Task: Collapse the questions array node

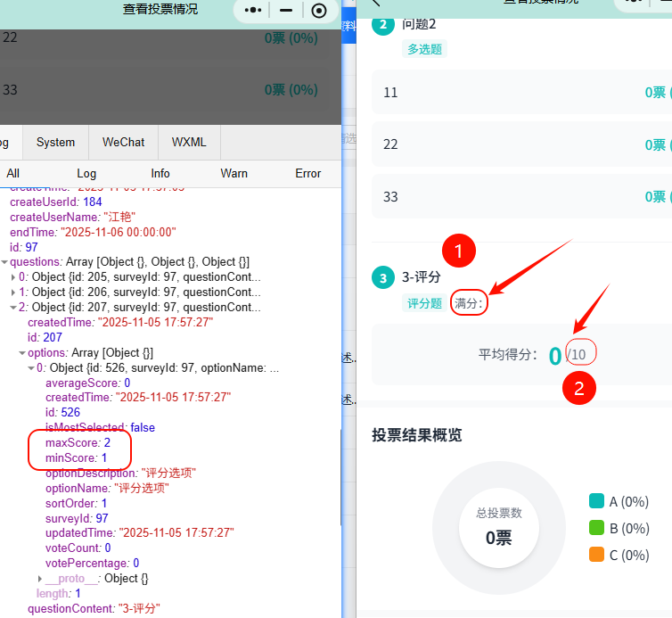Action: (4, 261)
